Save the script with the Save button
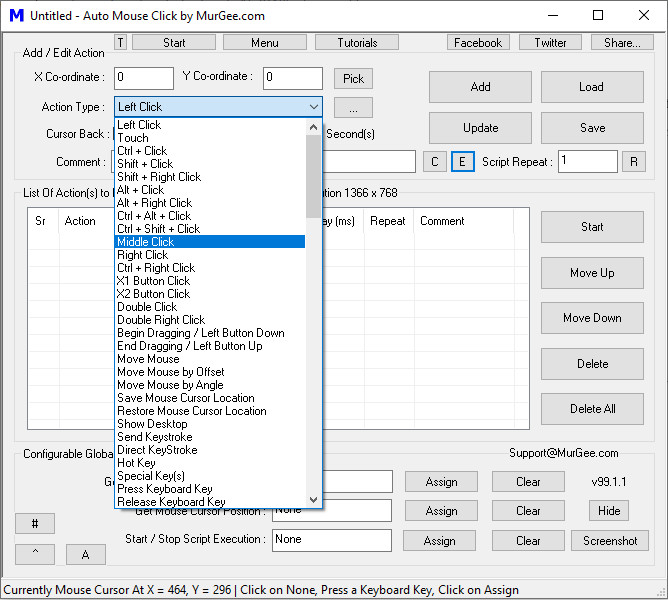Image resolution: width=668 pixels, height=600 pixels. (592, 128)
